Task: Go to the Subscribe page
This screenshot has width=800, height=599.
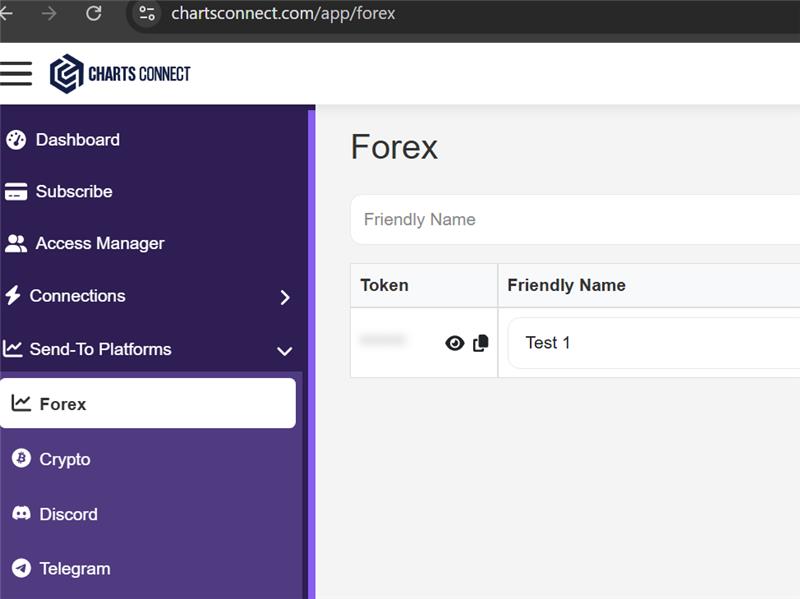Action: (74, 192)
